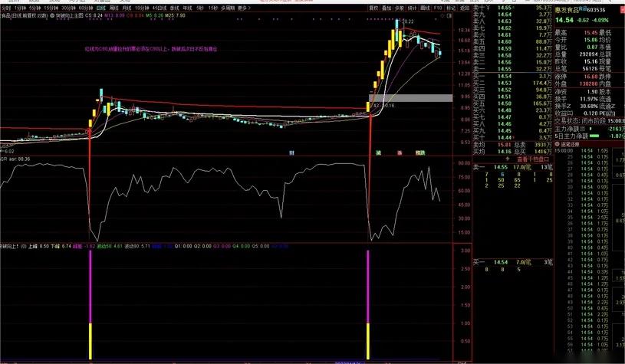The width and height of the screenshot is (625, 364).
Task: Select the 10分钟 period tab
Action: 142,8
